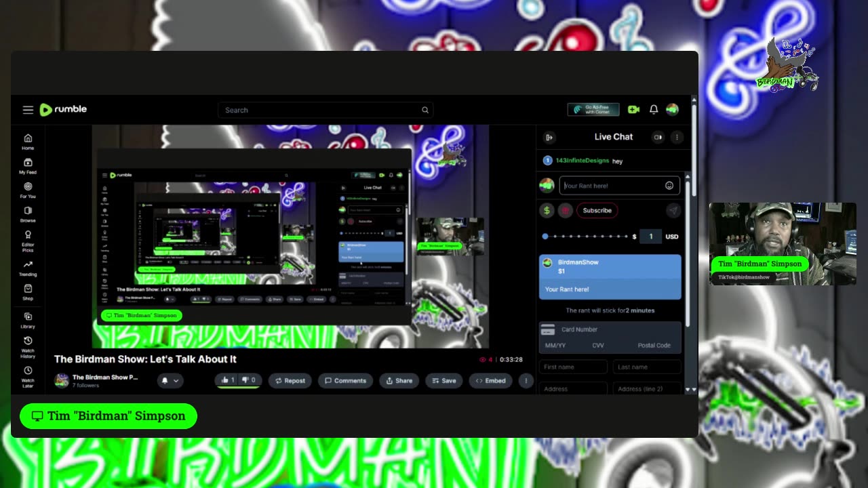Open Watch History in sidebar
The width and height of the screenshot is (868, 488).
pyautogui.click(x=28, y=347)
